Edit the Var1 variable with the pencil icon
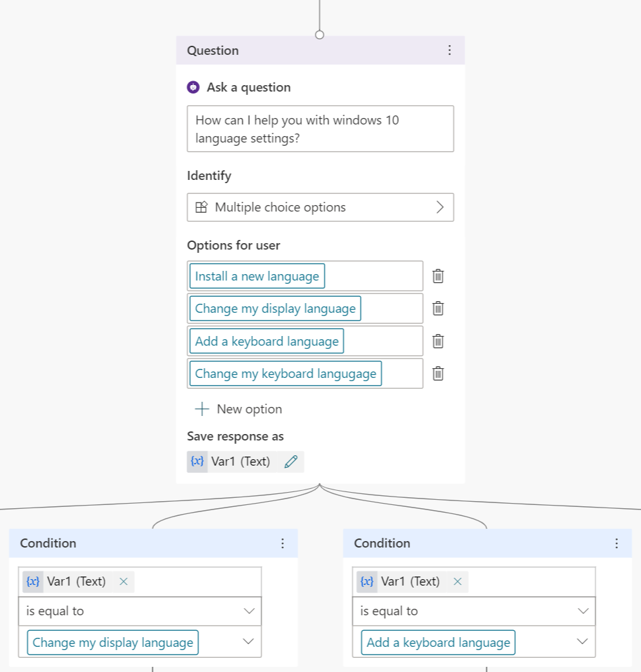 290,461
